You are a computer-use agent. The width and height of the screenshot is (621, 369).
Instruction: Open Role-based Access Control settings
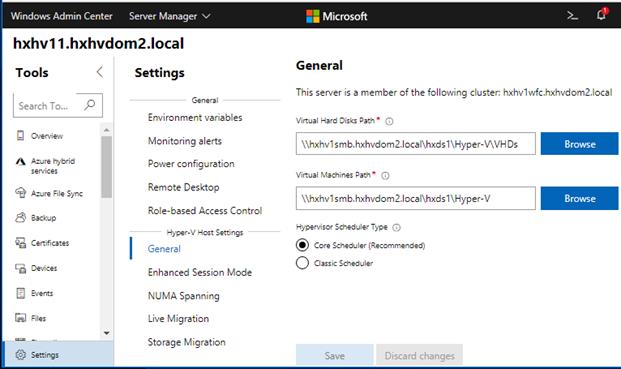point(205,211)
